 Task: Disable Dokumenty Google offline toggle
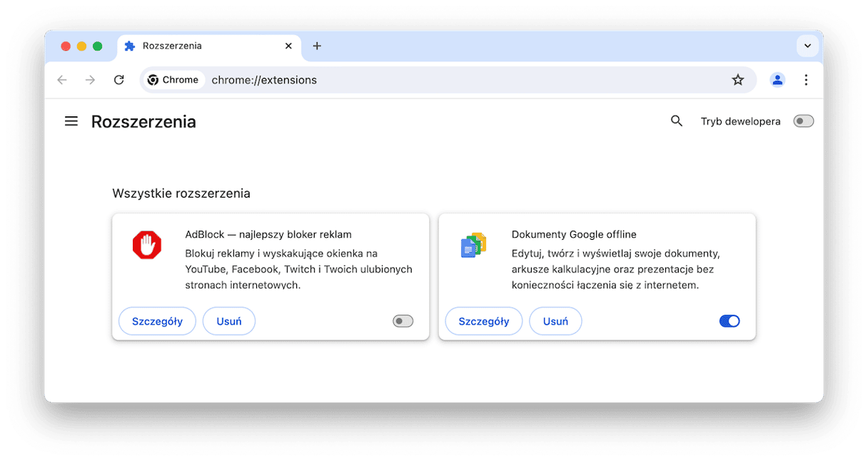click(730, 321)
